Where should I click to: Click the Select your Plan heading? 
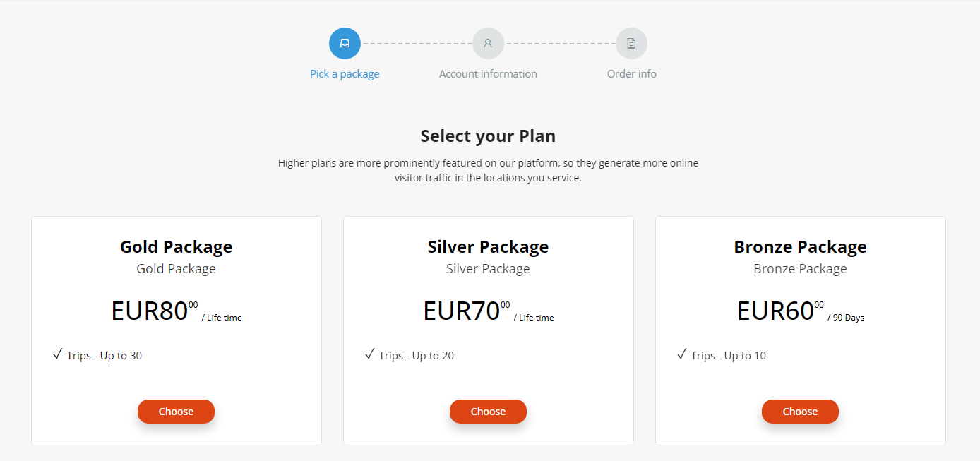coord(488,136)
